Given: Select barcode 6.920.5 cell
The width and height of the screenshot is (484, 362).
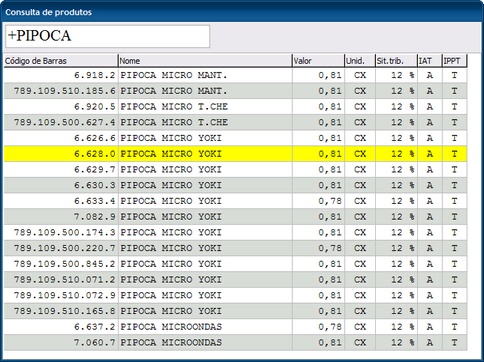Looking at the screenshot, I should tap(61, 107).
